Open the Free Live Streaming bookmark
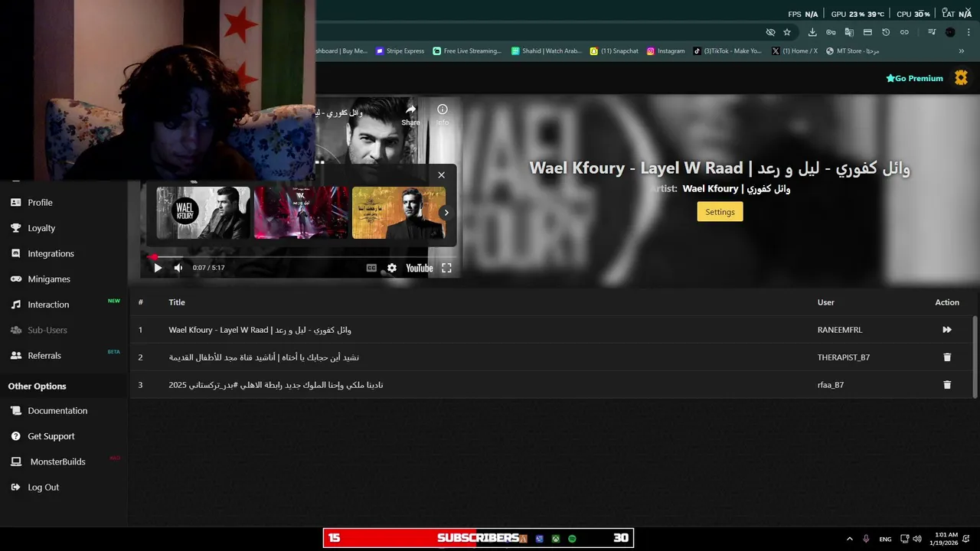This screenshot has width=980, height=551. tap(466, 51)
